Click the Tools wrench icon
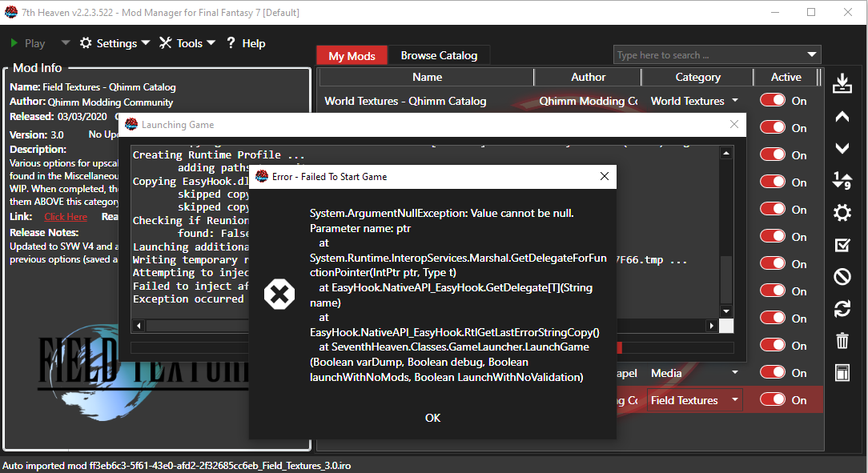 pos(166,42)
